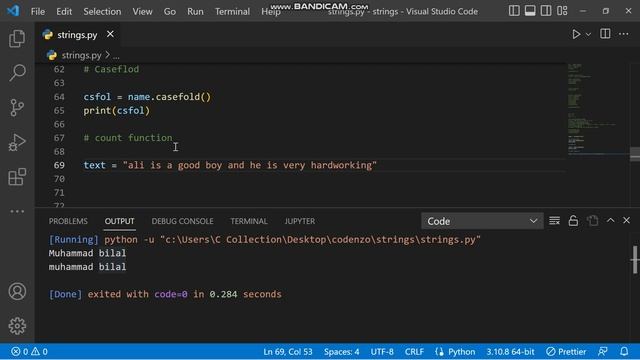Click the '# Caseflod' comment line
Image resolution: width=640 pixels, height=360 pixels.
click(x=111, y=69)
